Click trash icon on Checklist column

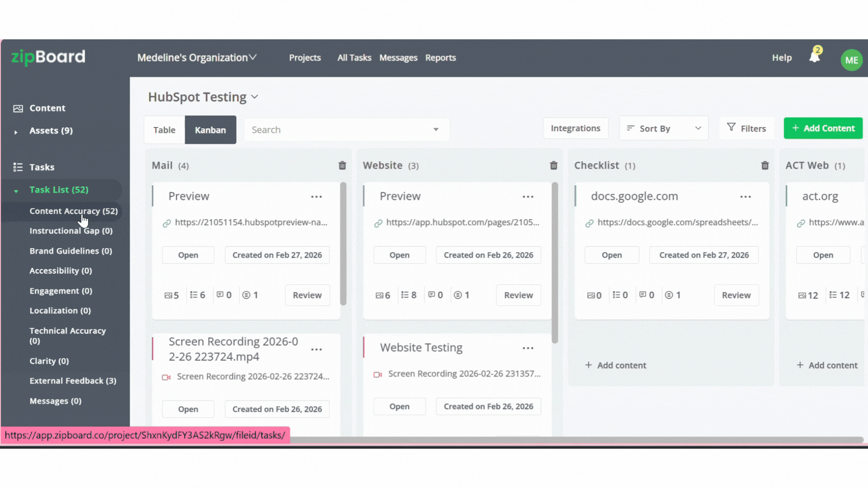pos(764,165)
